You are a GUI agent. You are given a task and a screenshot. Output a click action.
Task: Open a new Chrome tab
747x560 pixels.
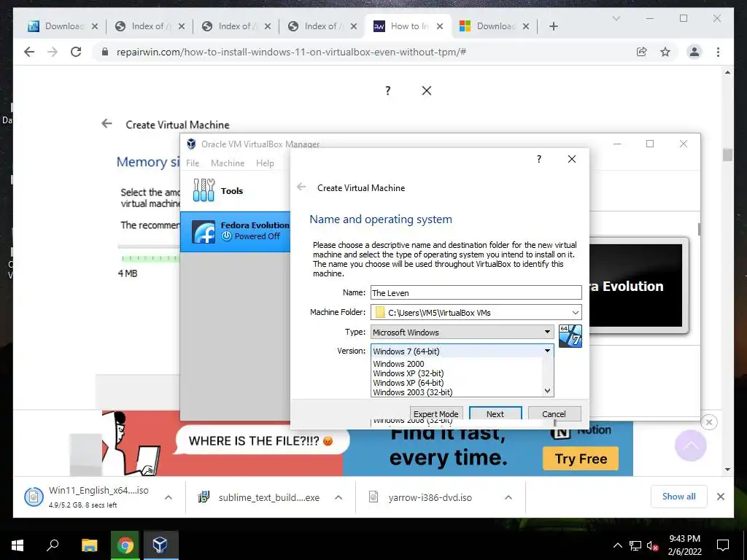[553, 26]
